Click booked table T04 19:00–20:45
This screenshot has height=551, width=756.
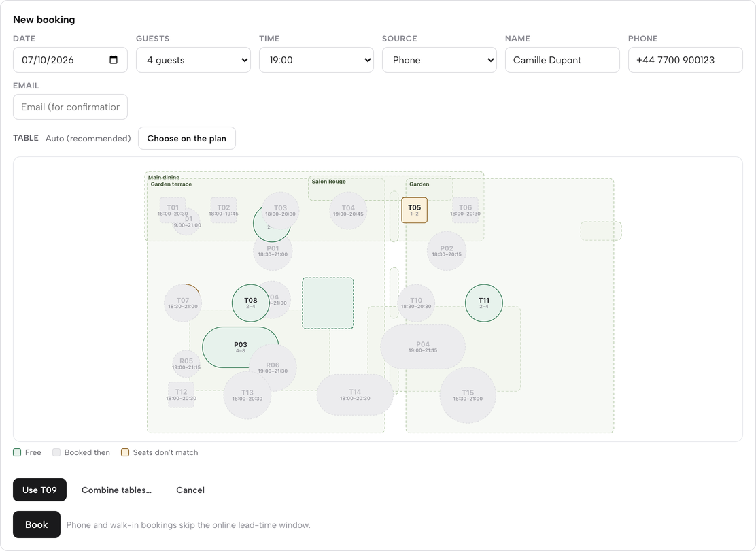(x=348, y=210)
